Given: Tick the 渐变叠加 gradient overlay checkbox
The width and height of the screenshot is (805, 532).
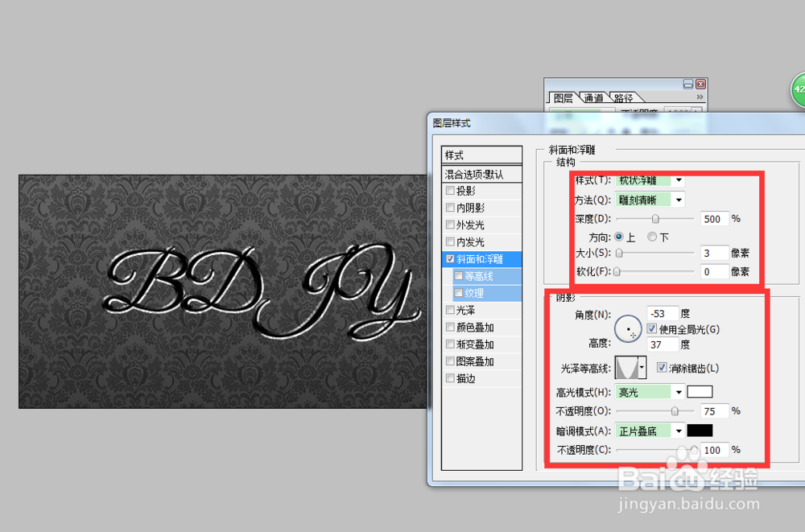Looking at the screenshot, I should [450, 344].
